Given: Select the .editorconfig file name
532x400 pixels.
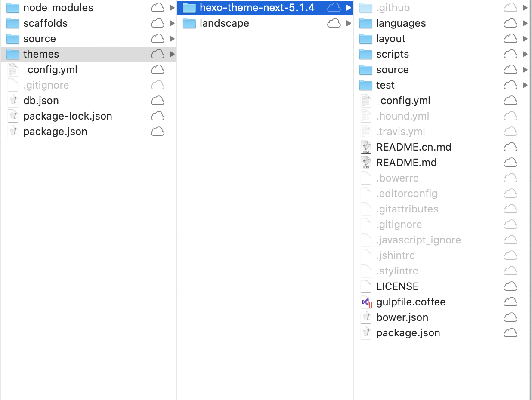Looking at the screenshot, I should (407, 194).
